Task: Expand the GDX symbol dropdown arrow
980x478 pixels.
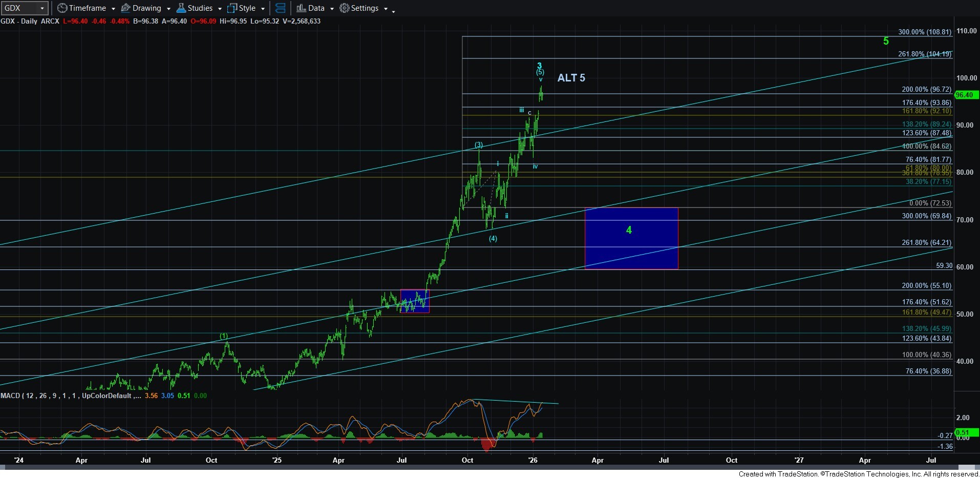Action: [42, 8]
